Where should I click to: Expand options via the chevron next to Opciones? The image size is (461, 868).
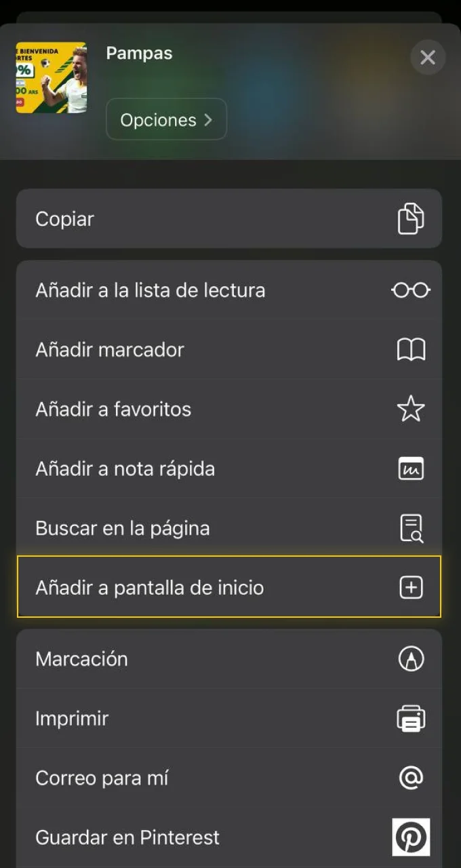pyautogui.click(x=209, y=119)
